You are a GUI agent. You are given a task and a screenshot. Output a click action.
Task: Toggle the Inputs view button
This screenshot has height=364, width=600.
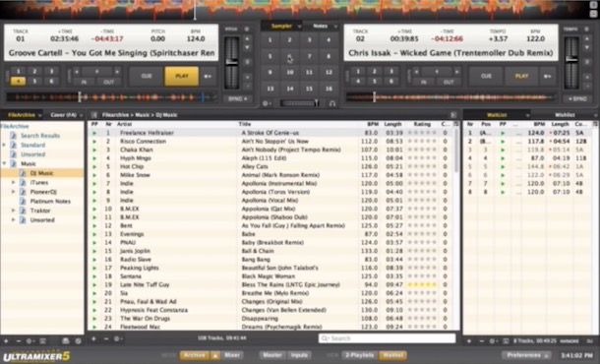tap(300, 355)
